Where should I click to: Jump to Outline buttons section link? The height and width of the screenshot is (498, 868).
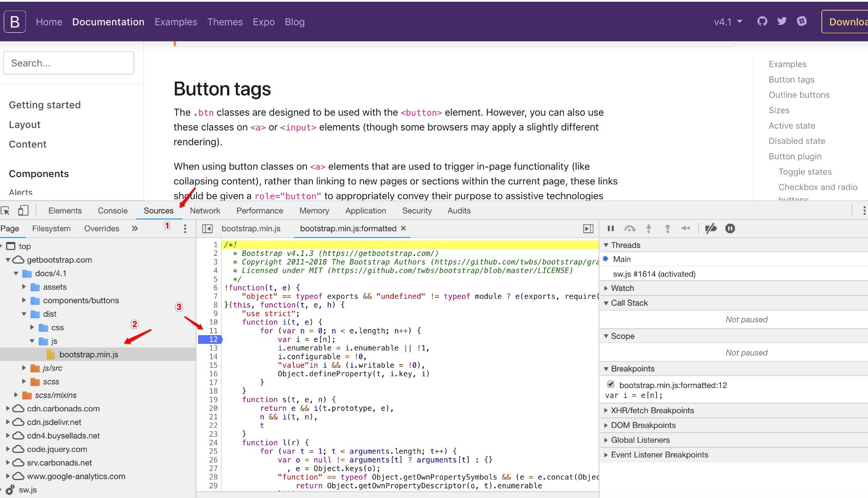pos(799,95)
